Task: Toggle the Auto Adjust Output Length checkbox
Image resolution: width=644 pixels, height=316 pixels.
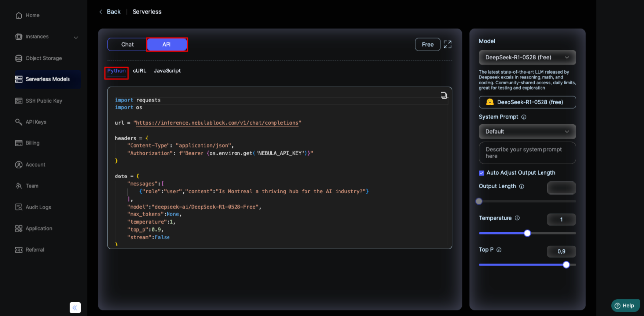Action: (481, 173)
